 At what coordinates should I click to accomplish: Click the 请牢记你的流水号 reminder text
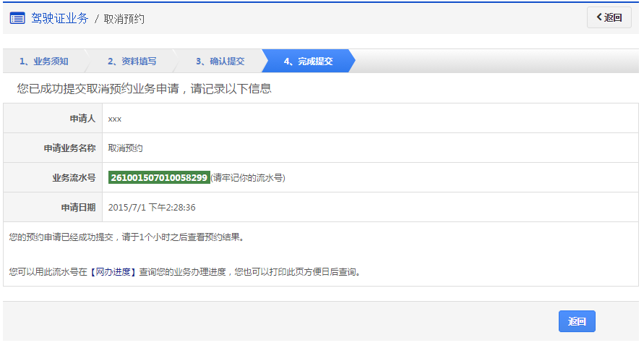(x=248, y=177)
